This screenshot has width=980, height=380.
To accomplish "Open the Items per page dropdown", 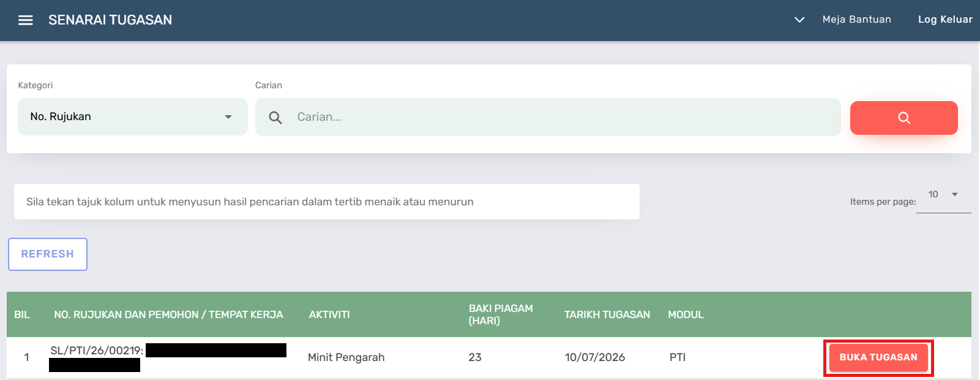I will click(x=943, y=195).
